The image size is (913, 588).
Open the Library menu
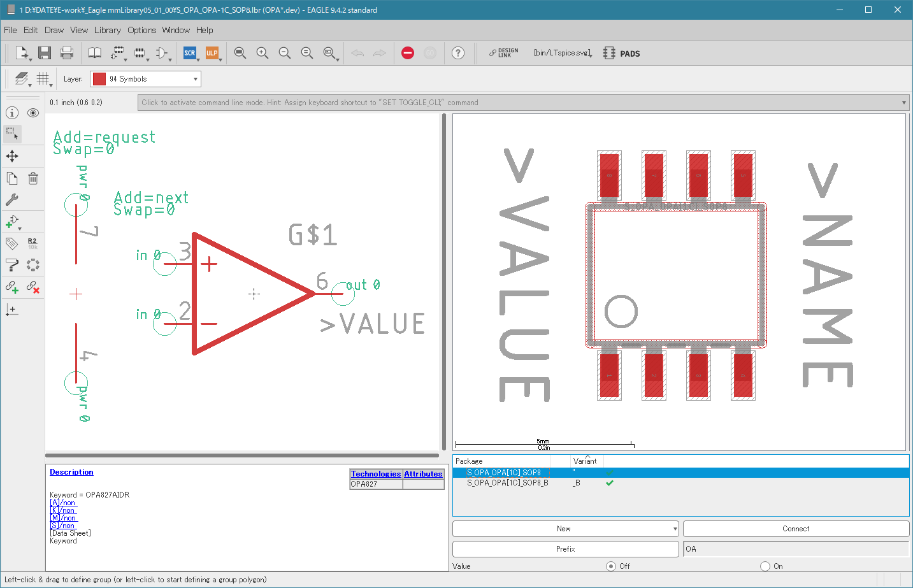107,30
